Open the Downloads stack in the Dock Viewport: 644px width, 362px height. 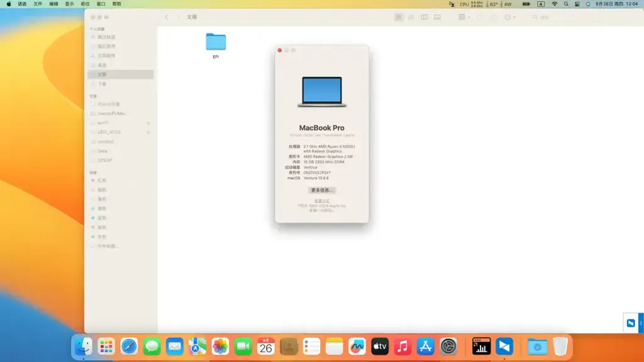537,347
